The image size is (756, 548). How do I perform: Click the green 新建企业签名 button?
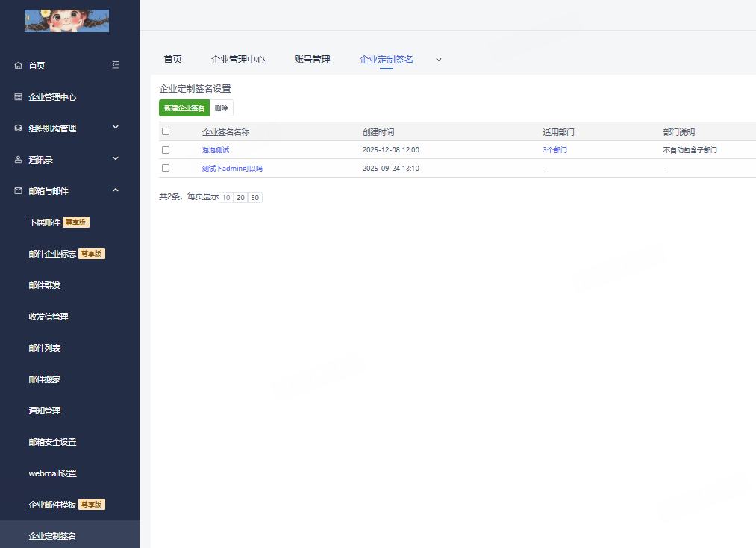[184, 108]
